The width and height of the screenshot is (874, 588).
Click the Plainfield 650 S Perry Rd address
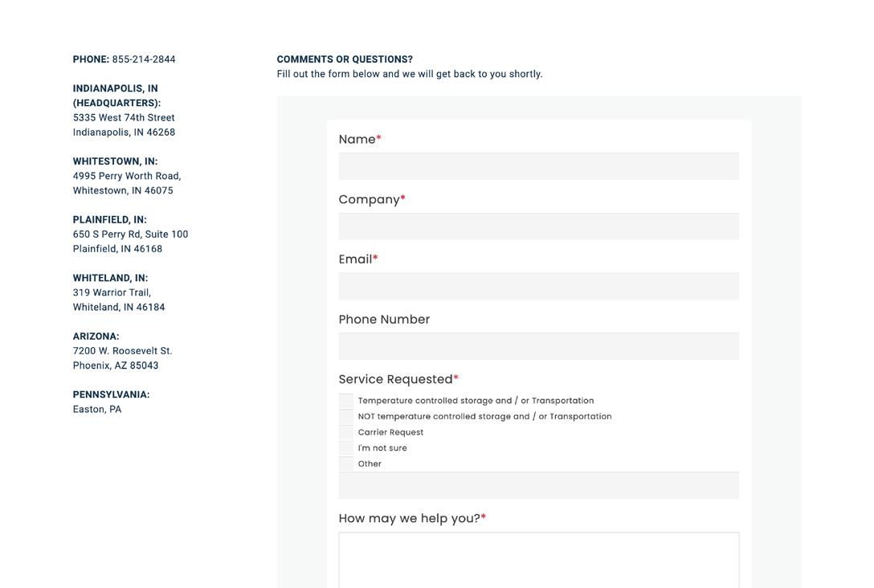point(130,235)
